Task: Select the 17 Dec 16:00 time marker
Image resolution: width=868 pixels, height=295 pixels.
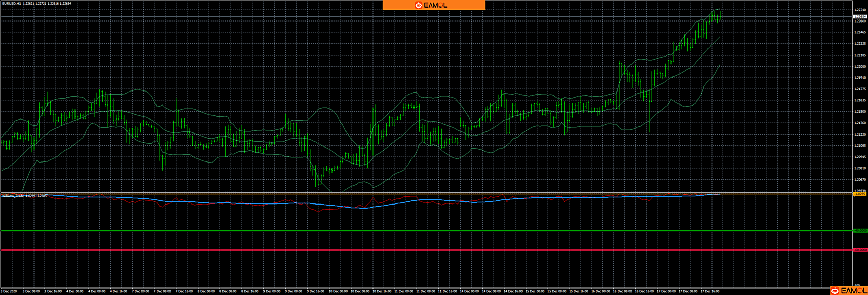Action: 710,291
